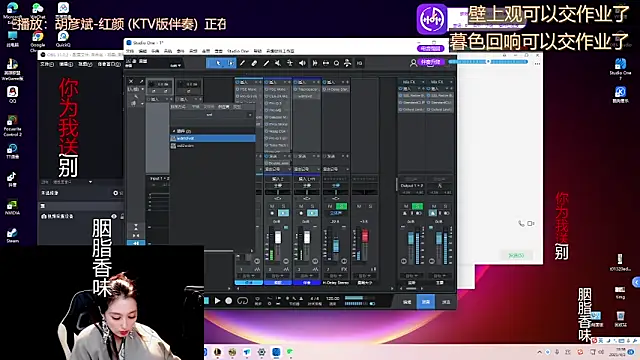Select the Eraser tool in the toolbar

click(x=254, y=63)
